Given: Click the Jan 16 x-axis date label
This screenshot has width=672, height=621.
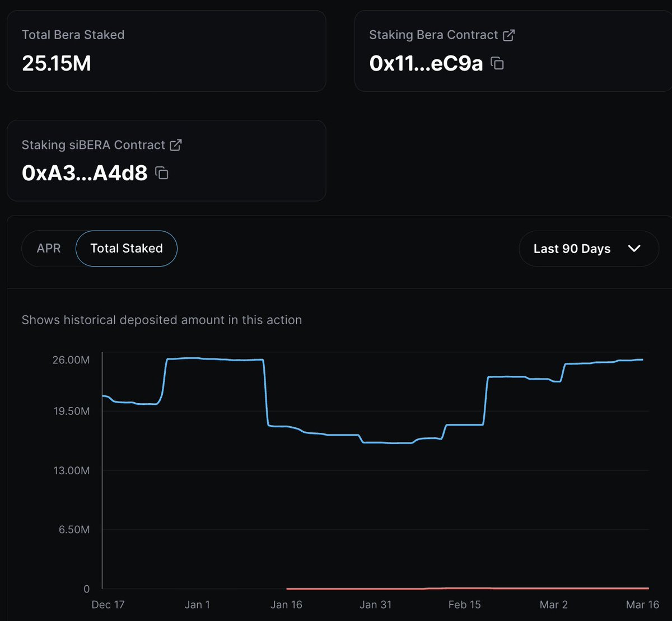Looking at the screenshot, I should click(287, 605).
